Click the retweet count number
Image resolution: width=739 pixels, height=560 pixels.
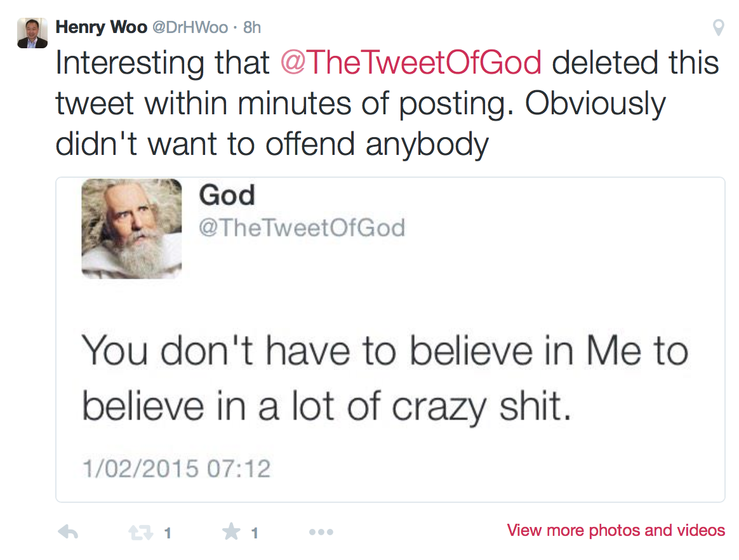click(x=168, y=533)
